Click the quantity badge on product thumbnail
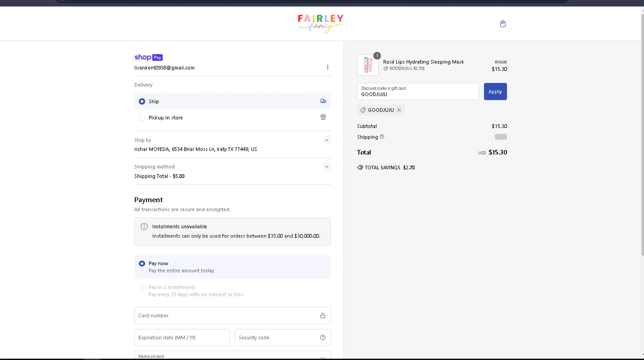 coord(377,56)
